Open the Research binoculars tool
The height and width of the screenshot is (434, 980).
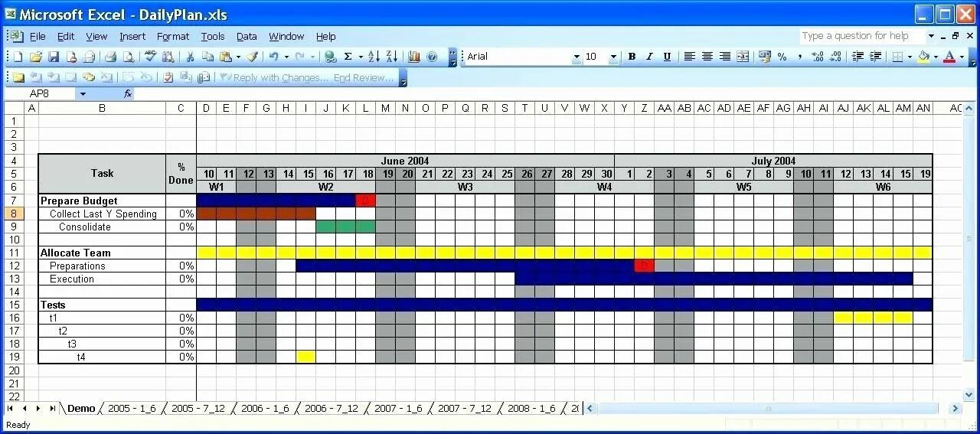(x=168, y=57)
